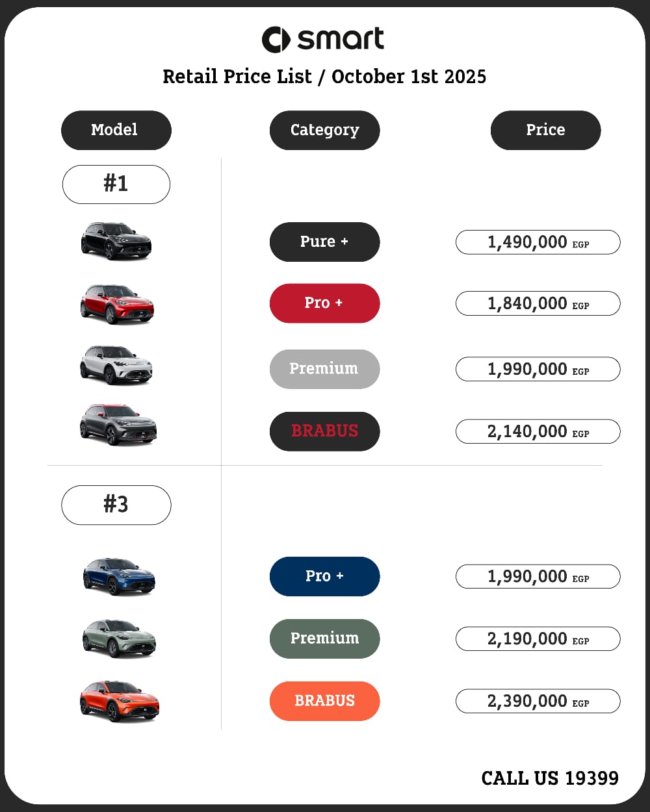Image resolution: width=650 pixels, height=812 pixels.
Task: Click the 2,390,000 EGP price box
Action: 538,702
